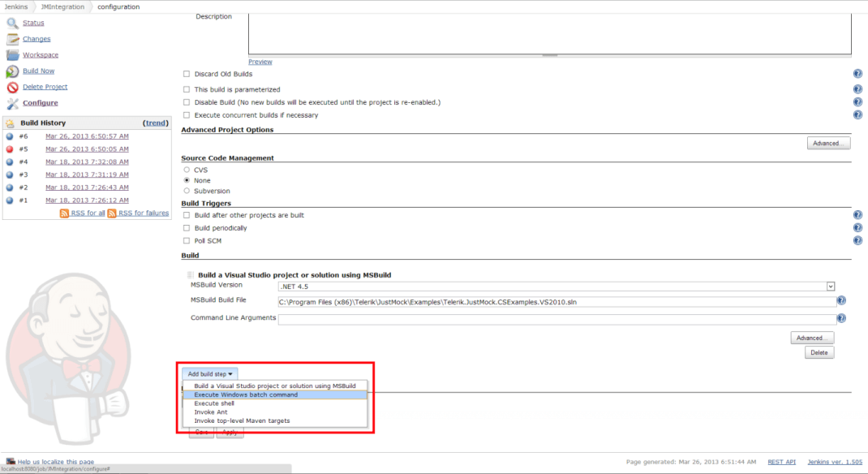The image size is (868, 474).
Task: Click the MSBuild Build File field
Action: [x=556, y=302]
